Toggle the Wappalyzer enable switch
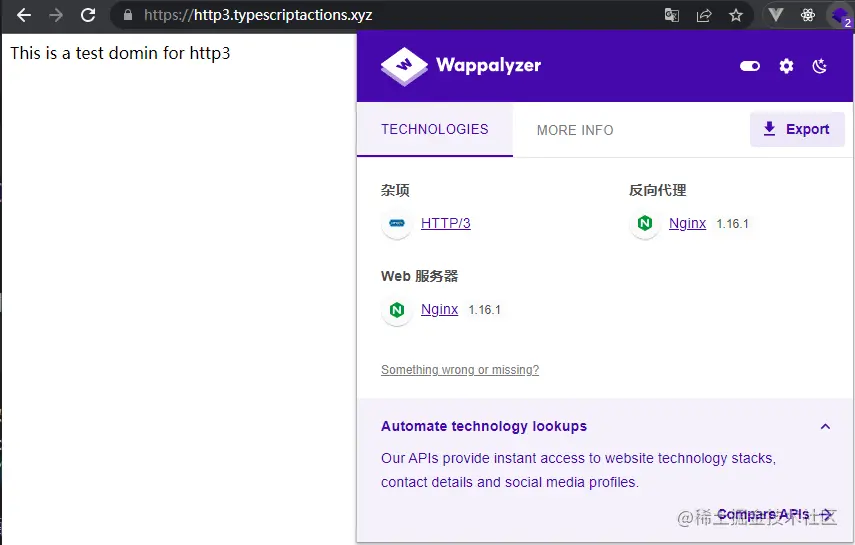This screenshot has height=545, width=855. tap(750, 66)
